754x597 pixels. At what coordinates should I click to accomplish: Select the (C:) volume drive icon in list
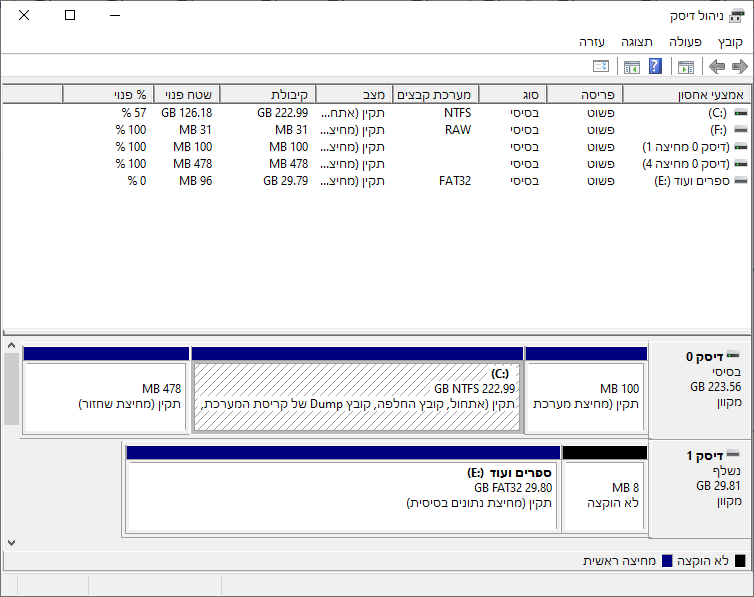click(741, 112)
